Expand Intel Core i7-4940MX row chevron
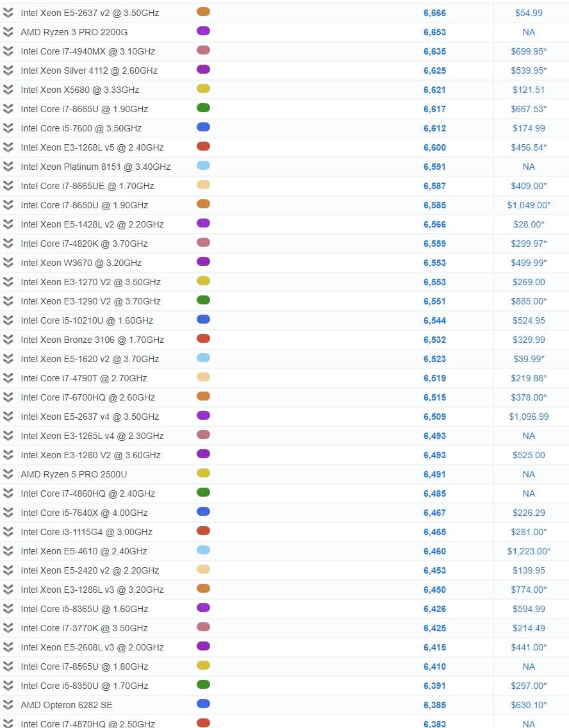Viewport: 569px width, 728px height. click(x=8, y=51)
